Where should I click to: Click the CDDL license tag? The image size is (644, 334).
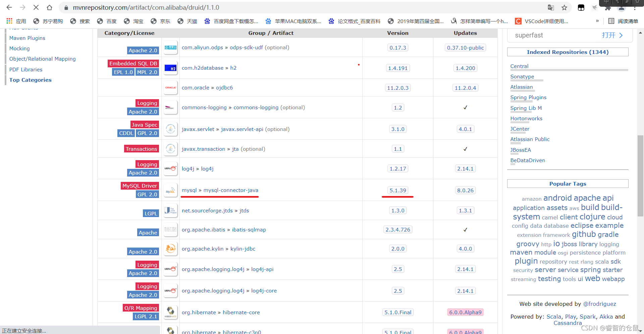pyautogui.click(x=126, y=133)
